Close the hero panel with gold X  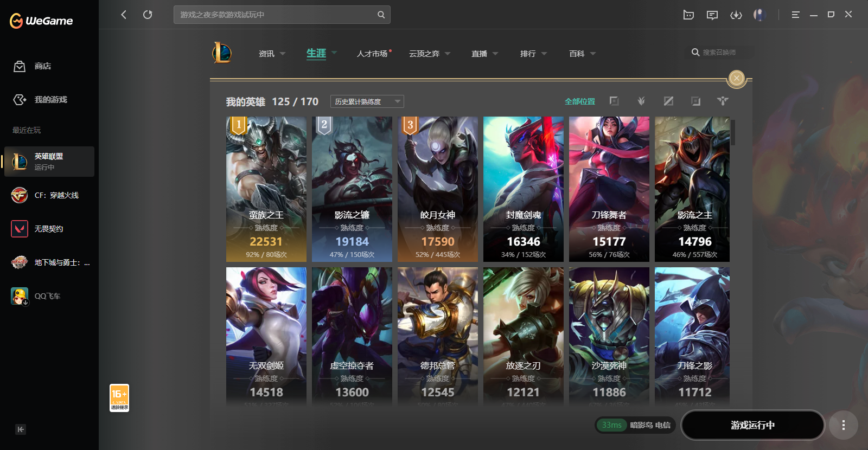coord(736,79)
